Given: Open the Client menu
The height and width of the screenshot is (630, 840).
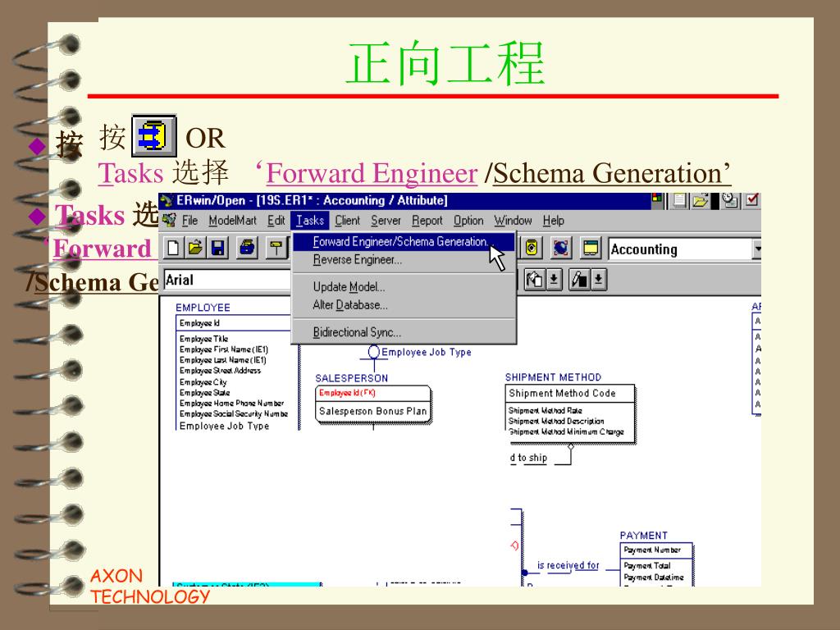Looking at the screenshot, I should 348,221.
